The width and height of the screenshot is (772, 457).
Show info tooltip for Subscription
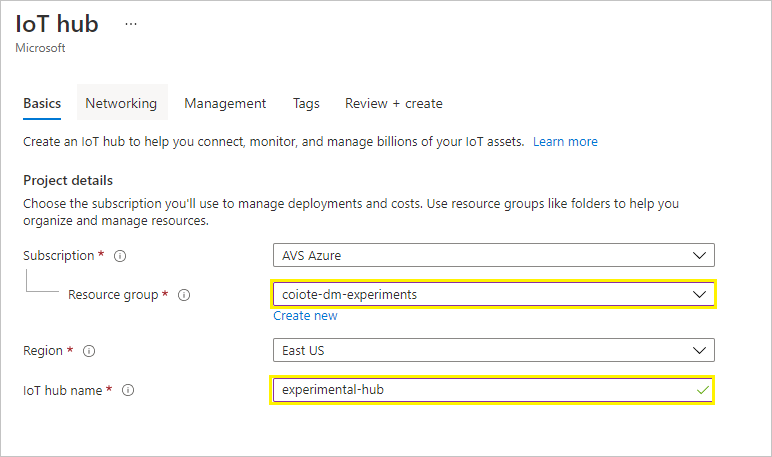[120, 256]
